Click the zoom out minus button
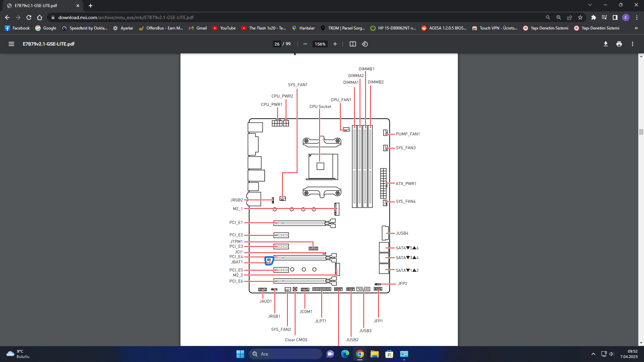 click(x=305, y=44)
